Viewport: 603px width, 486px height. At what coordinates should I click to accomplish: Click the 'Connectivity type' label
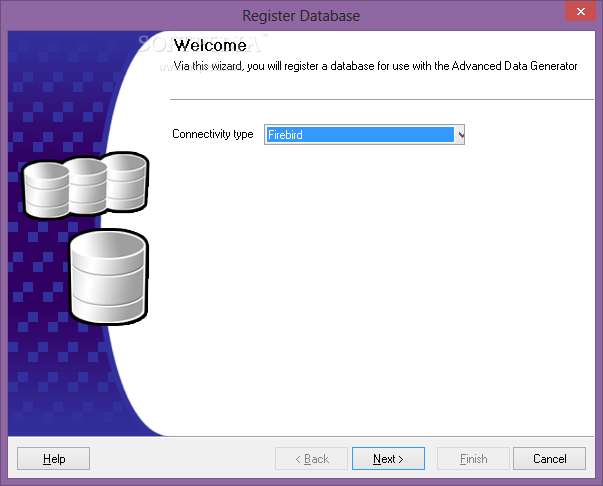click(x=213, y=134)
